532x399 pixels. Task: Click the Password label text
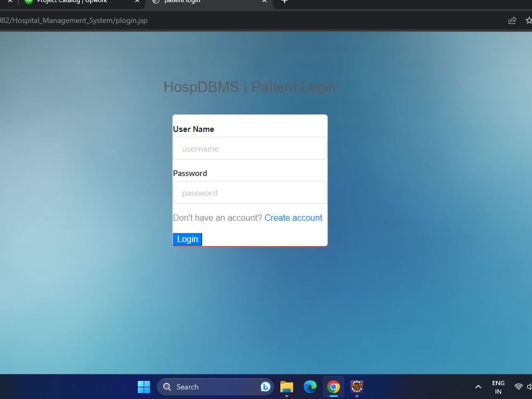(x=190, y=173)
